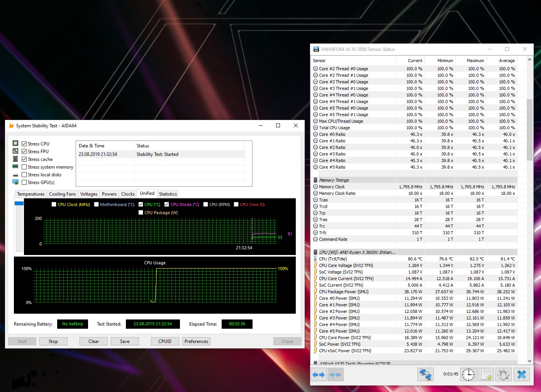This screenshot has width=541, height=392.
Task: Open HWiNFO sensor settings gear icon
Action: click(x=504, y=375)
